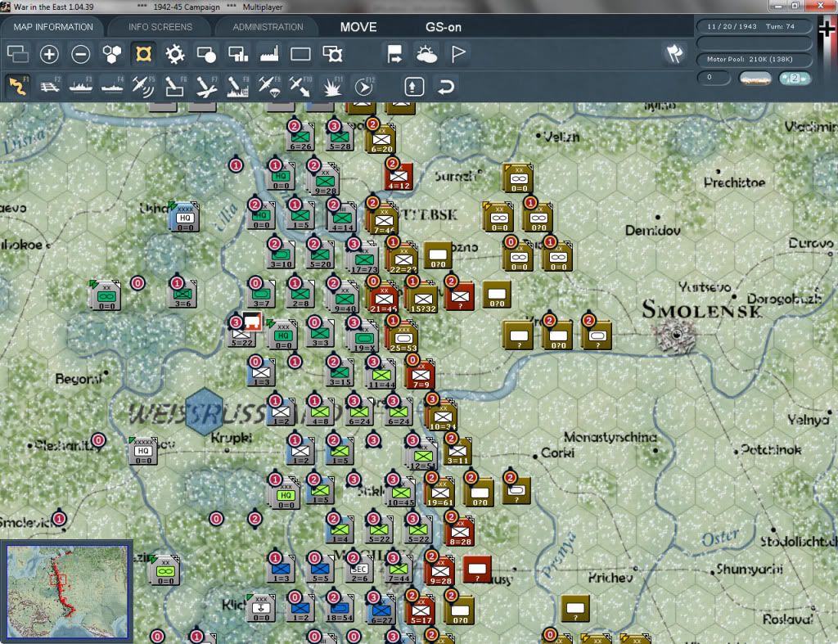This screenshot has width=838, height=644.
Task: Select the Amphibious transport mode (F4) icon
Action: pos(112,86)
